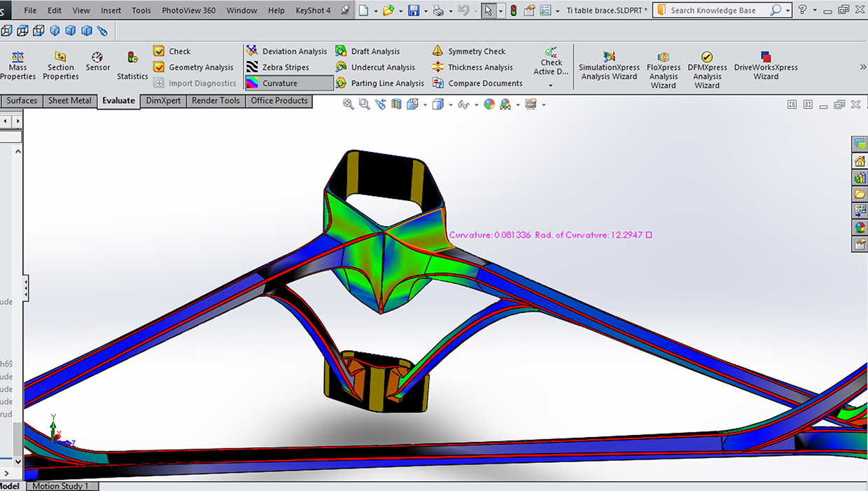Toggle off the Curvature display

288,83
